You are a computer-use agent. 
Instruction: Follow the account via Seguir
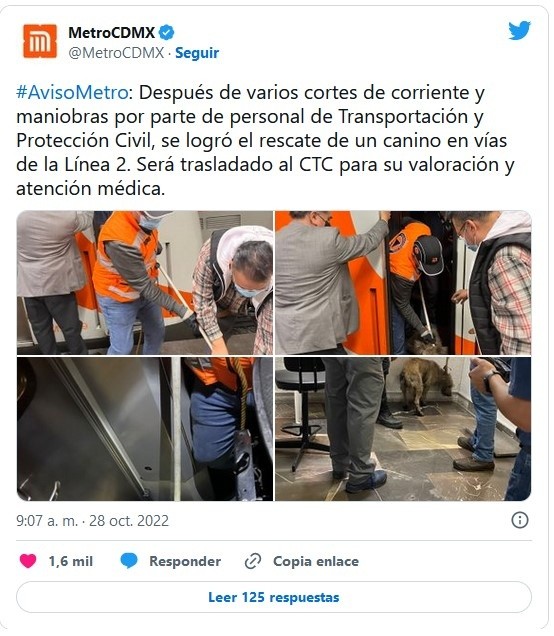pos(197,53)
